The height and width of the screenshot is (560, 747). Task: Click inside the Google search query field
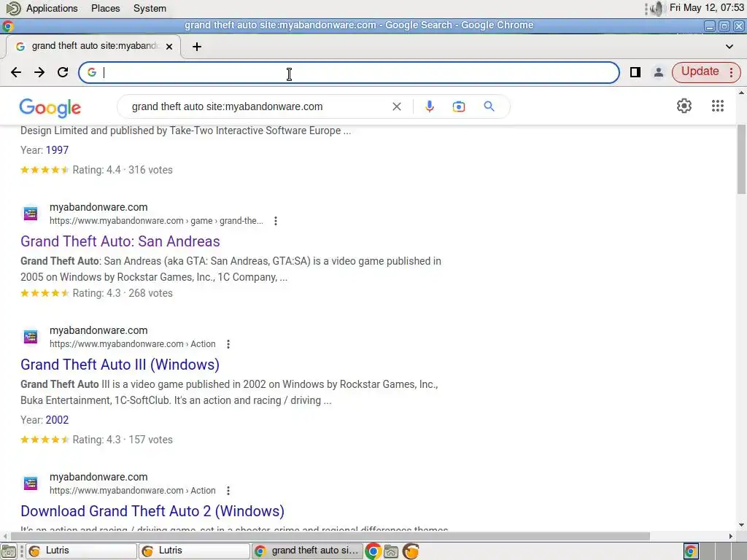click(x=258, y=106)
